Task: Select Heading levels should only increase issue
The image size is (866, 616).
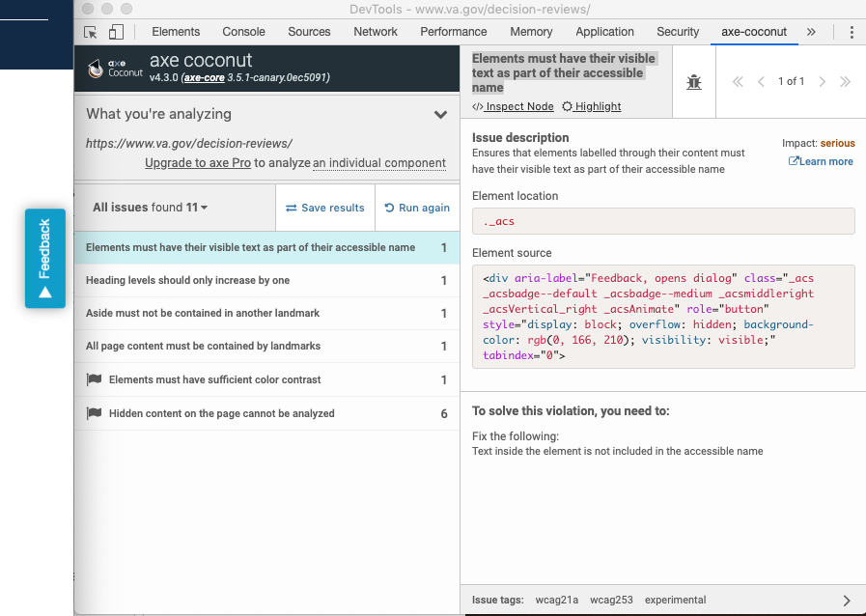Action: [266, 281]
